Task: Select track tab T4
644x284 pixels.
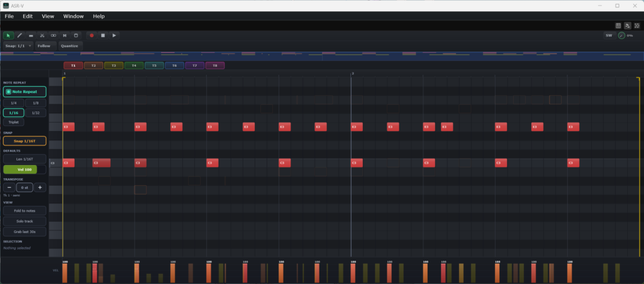Action: (x=134, y=65)
